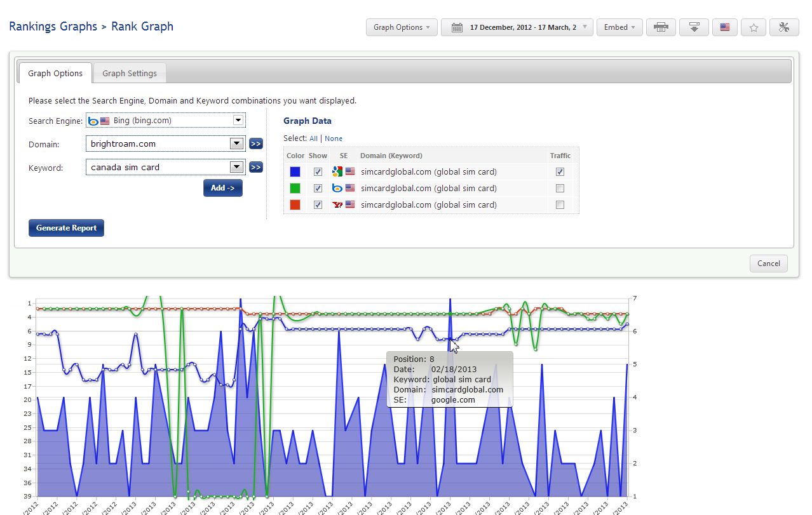The height and width of the screenshot is (515, 812).
Task: Open the Search Engine dropdown
Action: point(238,120)
